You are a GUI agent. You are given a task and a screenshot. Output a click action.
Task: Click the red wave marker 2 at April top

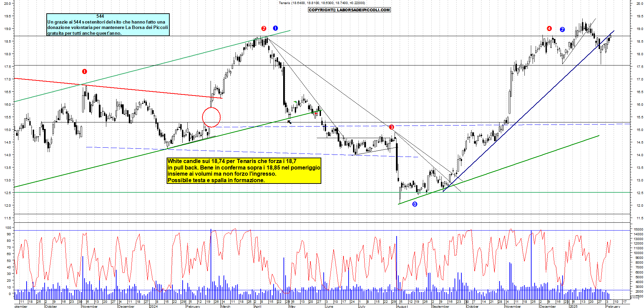point(264,29)
